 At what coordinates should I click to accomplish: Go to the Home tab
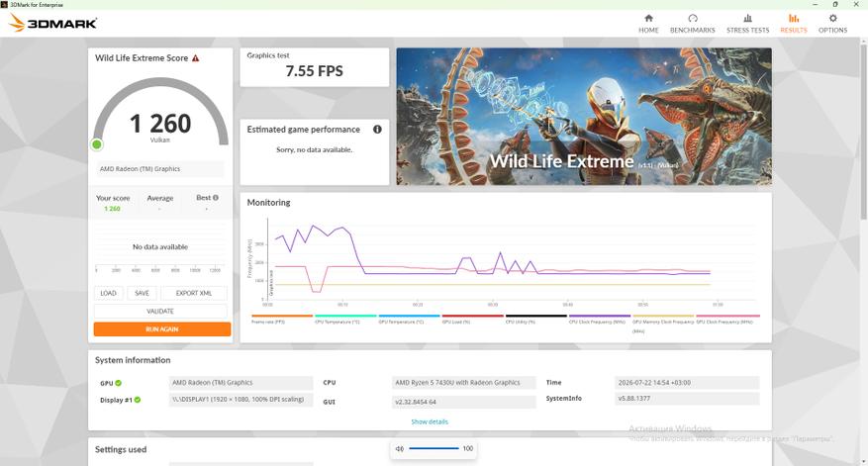648,23
